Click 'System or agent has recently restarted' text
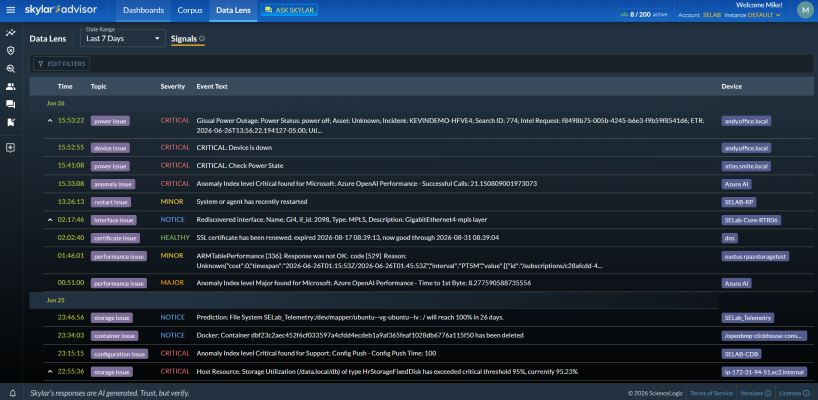This screenshot has width=818, height=400. point(251,201)
